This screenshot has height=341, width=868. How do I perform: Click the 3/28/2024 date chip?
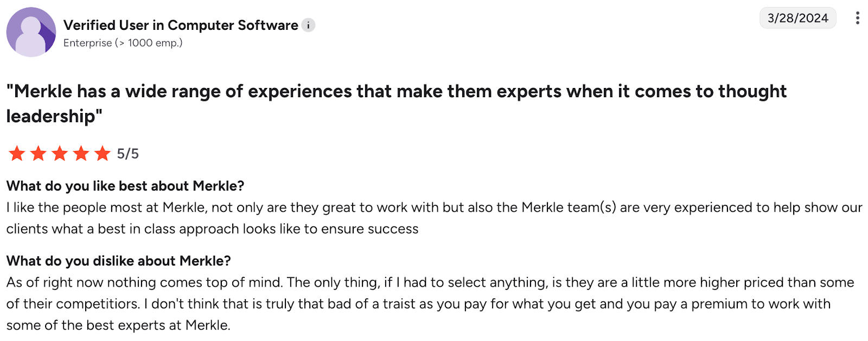click(797, 18)
